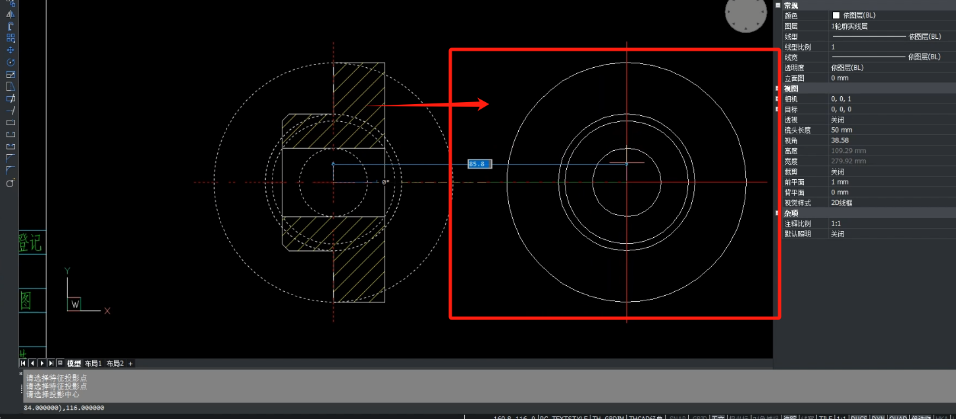Click the 立面图 value showing 0 mm

(892, 78)
